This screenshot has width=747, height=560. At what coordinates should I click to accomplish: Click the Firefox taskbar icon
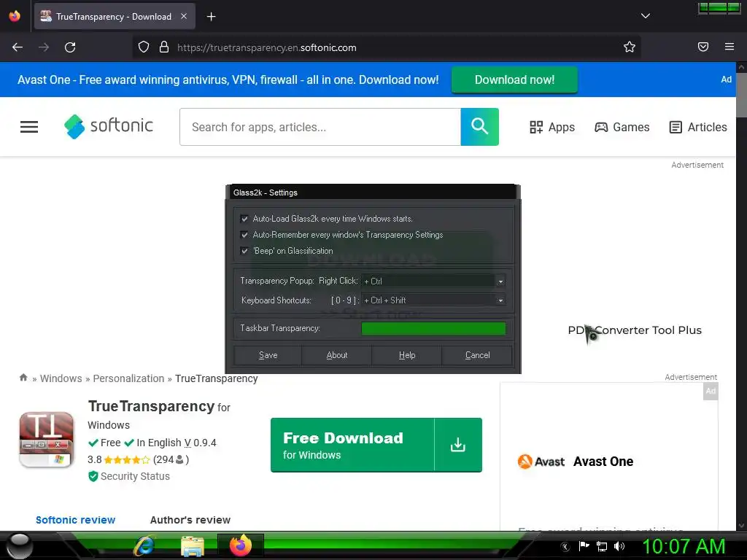tap(241, 545)
